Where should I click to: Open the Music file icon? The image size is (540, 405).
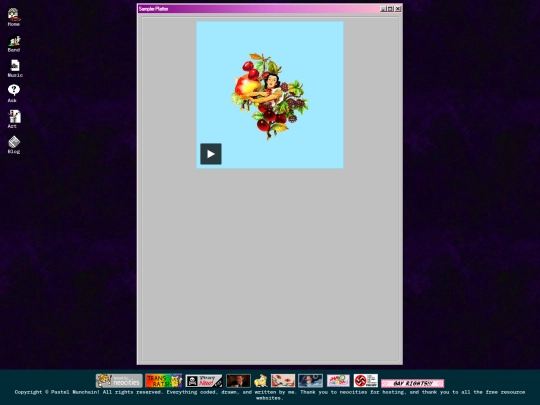(15, 68)
